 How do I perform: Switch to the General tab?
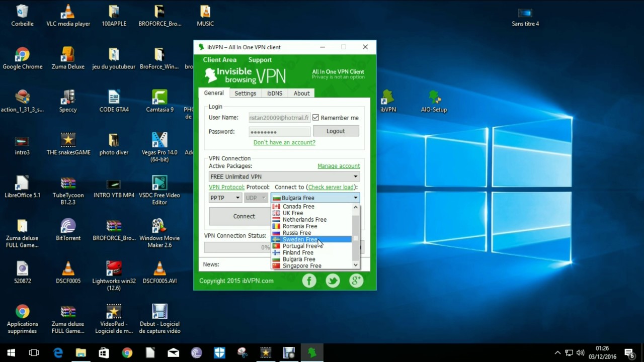click(214, 93)
